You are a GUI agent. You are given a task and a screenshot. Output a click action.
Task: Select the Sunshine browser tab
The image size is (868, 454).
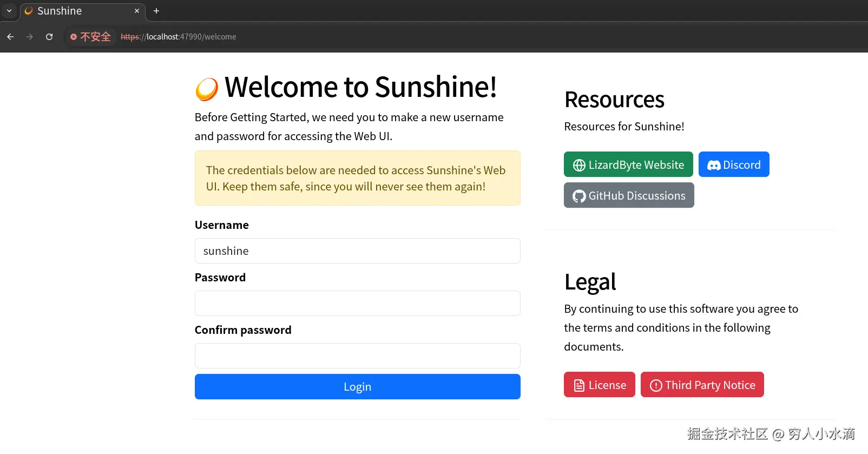83,11
